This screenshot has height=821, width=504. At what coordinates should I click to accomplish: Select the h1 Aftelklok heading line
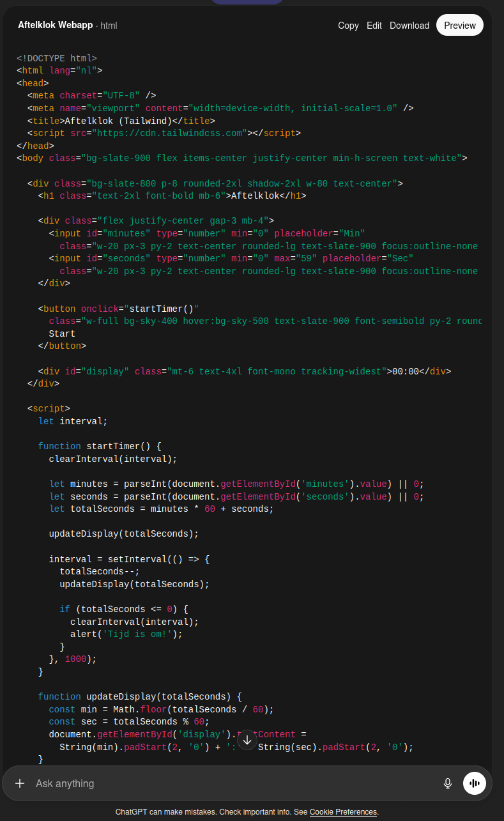[172, 196]
